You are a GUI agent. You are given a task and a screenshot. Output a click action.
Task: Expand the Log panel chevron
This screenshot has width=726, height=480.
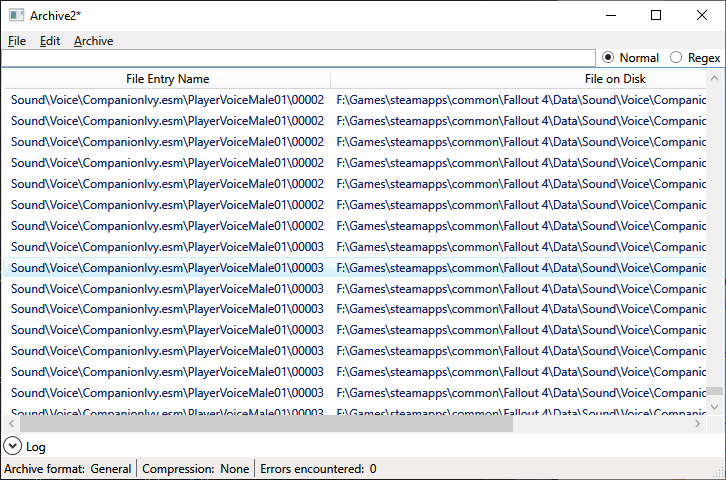tap(13, 446)
